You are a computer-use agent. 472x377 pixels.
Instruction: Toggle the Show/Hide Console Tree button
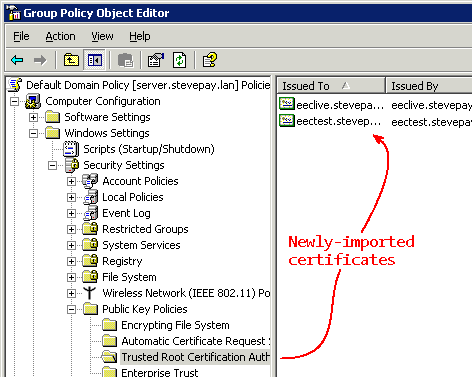[95, 60]
